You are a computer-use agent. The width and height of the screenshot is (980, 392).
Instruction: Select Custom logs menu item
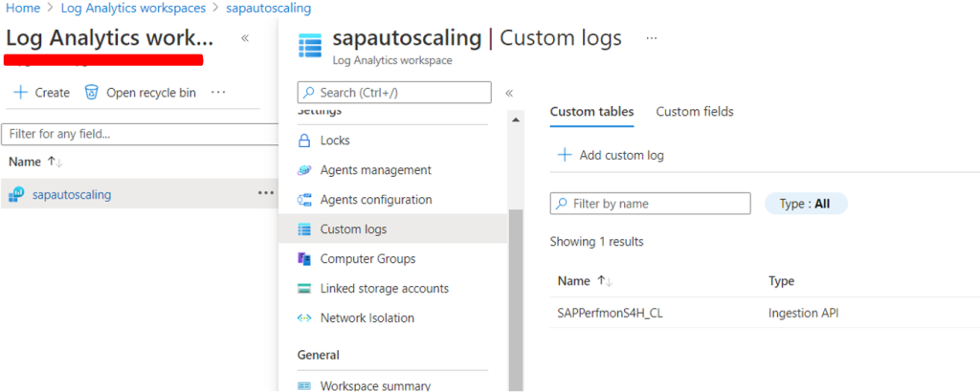click(392, 229)
